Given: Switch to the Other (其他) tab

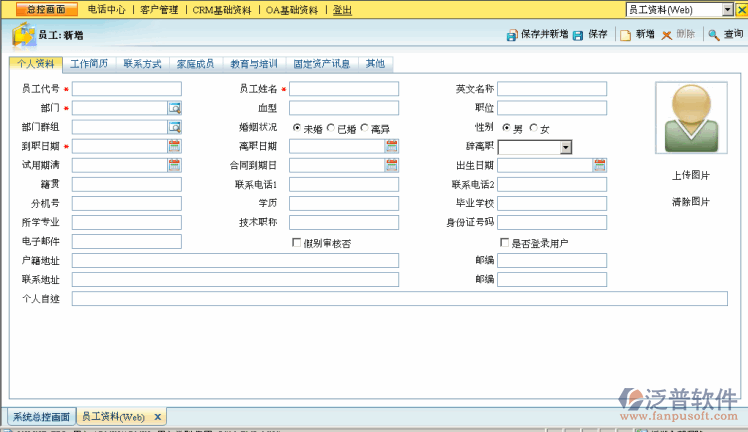Looking at the screenshot, I should tap(375, 64).
